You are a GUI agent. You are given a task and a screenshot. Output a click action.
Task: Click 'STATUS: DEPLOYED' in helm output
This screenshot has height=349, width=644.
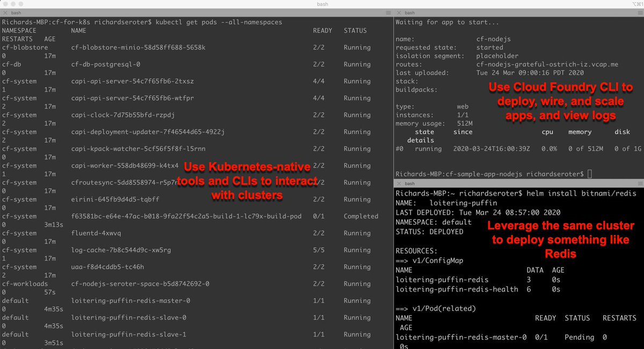[429, 232]
